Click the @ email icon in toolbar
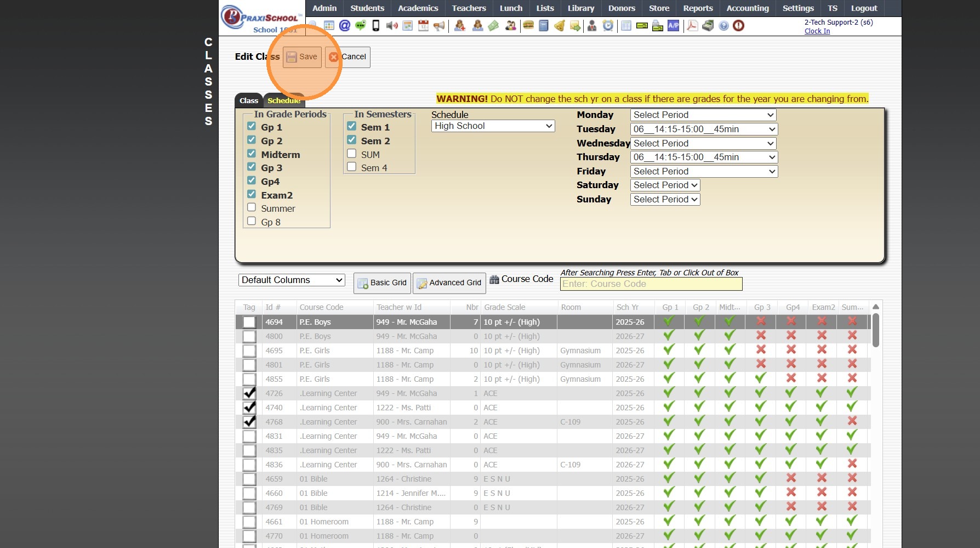 coord(345,25)
